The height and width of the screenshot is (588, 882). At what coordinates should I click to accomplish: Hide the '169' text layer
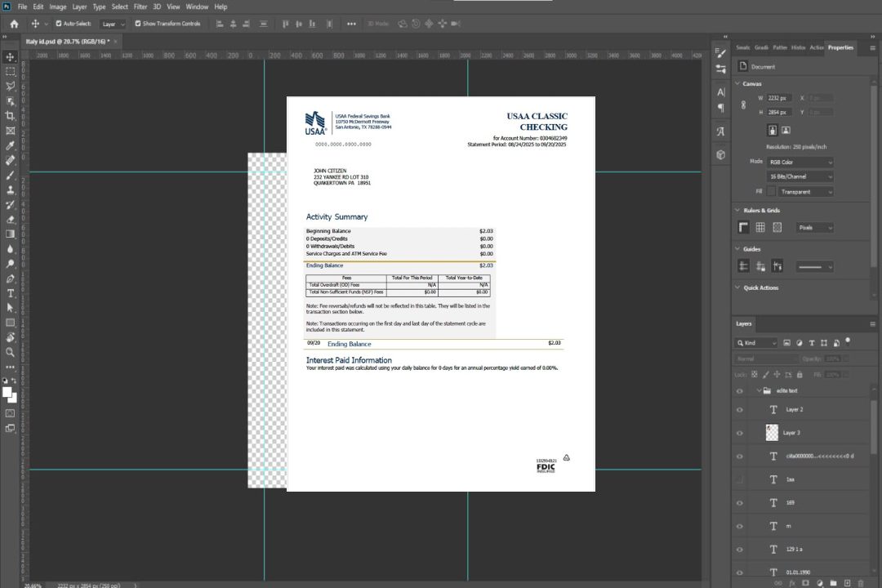740,503
